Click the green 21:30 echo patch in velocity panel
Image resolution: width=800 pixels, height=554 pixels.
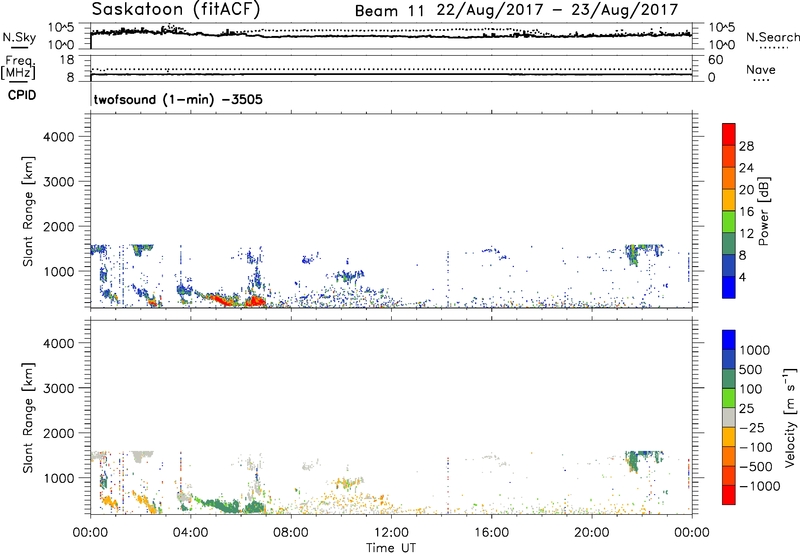pyautogui.click(x=635, y=460)
